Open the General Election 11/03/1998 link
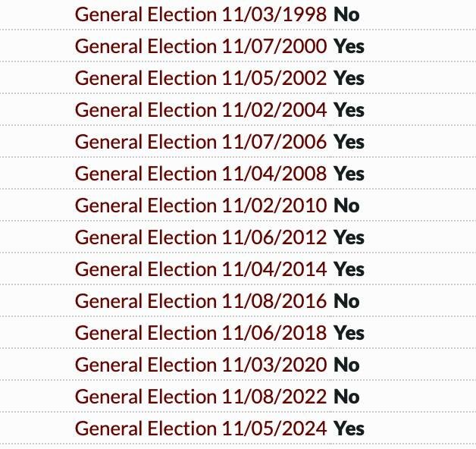 click(201, 14)
